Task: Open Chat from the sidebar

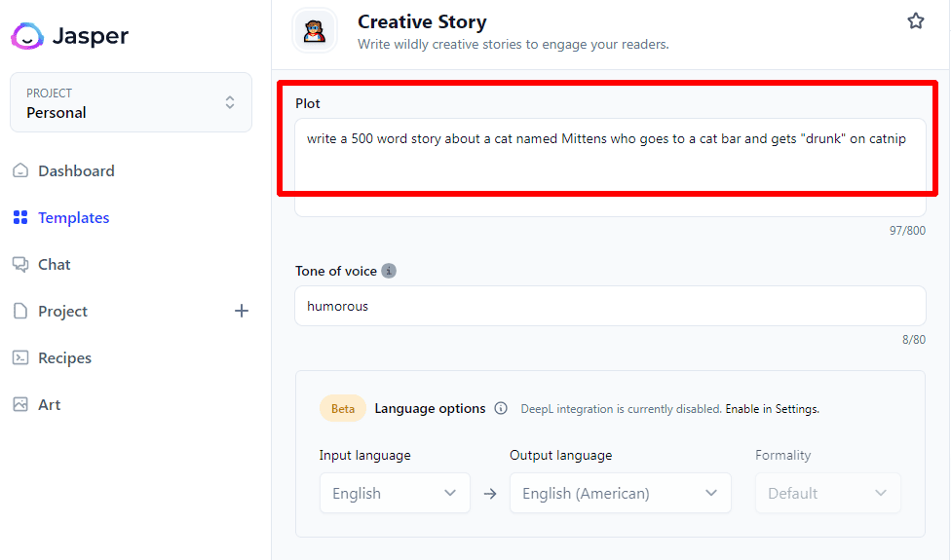Action: [x=54, y=265]
